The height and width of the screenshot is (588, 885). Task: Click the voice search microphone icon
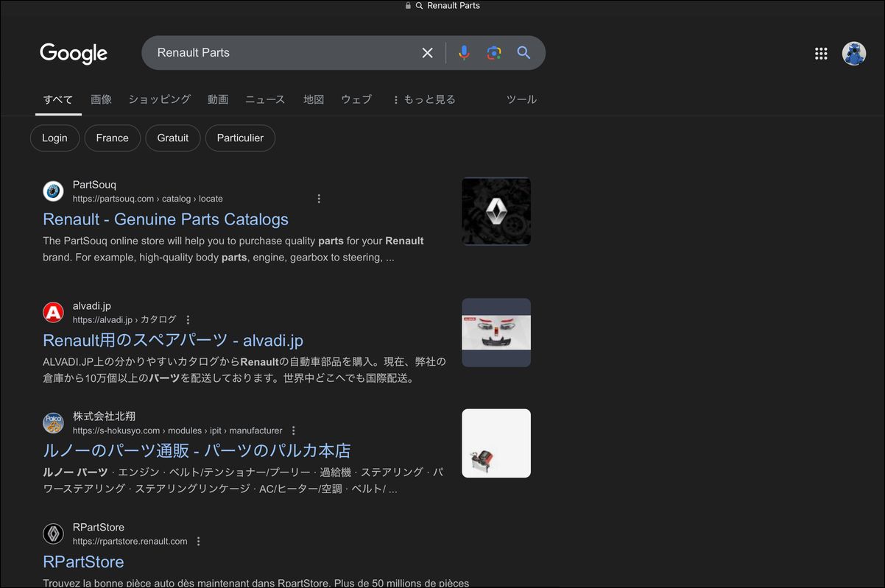pos(464,53)
